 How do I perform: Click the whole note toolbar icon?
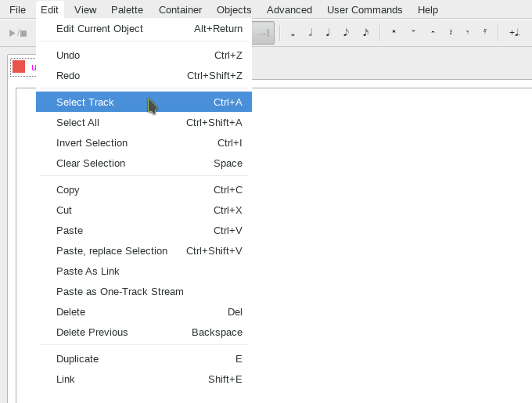tap(293, 33)
